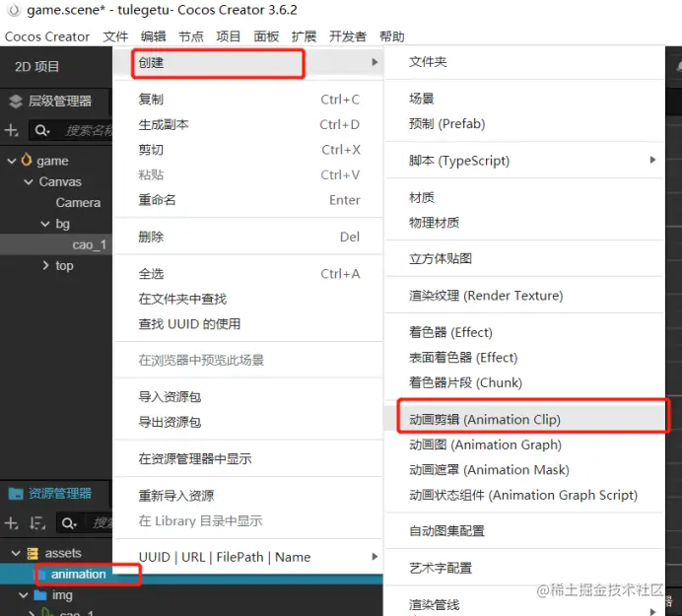Expand the 创建 submenu arrow
Viewport: 682px width, 616px height.
tap(375, 62)
